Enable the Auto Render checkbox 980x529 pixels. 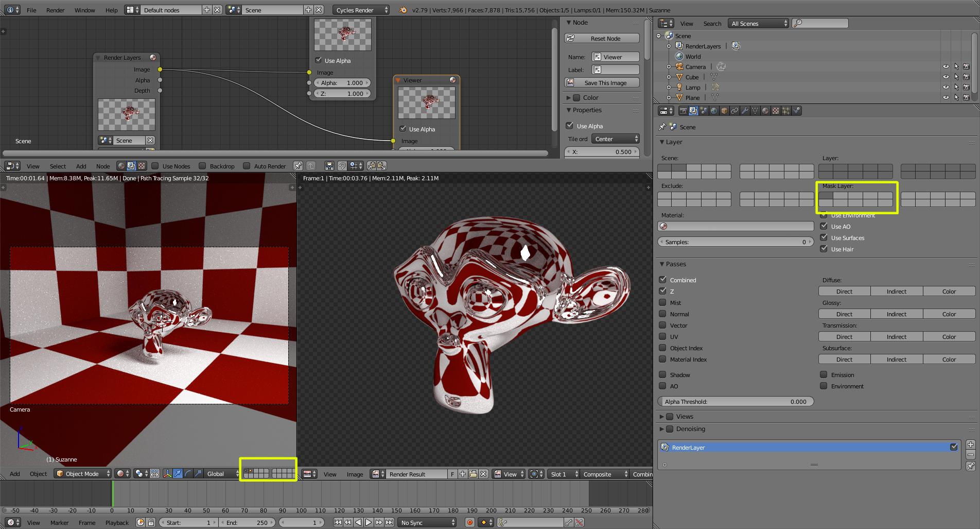tap(247, 166)
